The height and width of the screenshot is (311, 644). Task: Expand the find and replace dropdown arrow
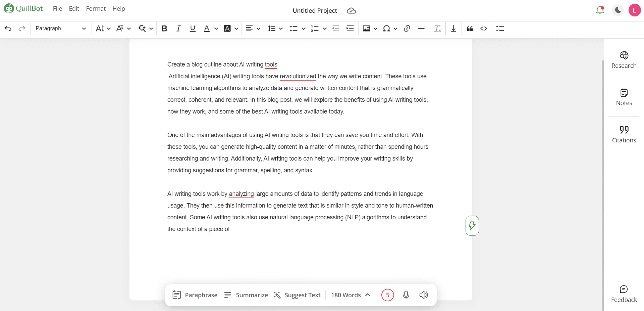pos(151,29)
